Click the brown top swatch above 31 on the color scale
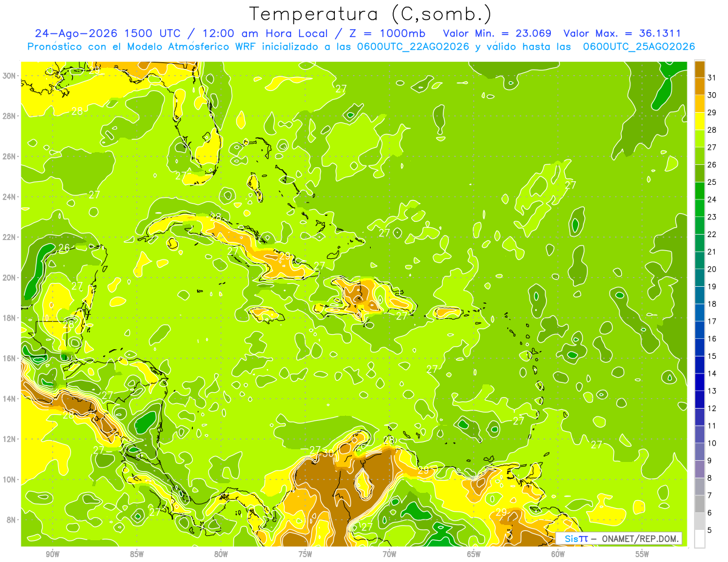Screen dimensions: 728x562 [699, 70]
